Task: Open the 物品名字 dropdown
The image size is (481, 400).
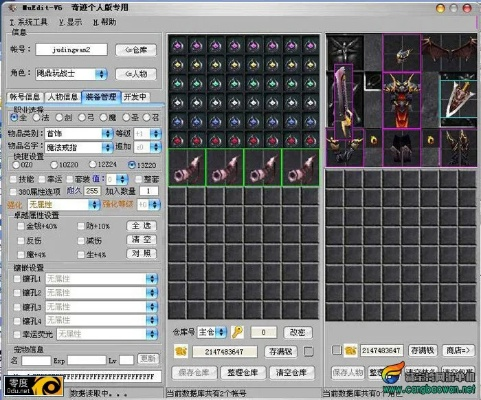Action: (107, 147)
